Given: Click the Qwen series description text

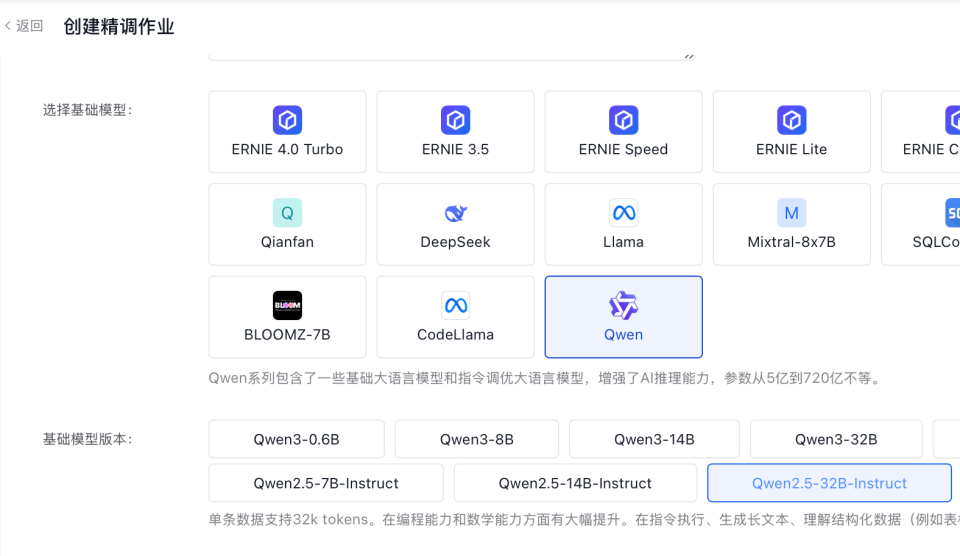Looking at the screenshot, I should [546, 378].
